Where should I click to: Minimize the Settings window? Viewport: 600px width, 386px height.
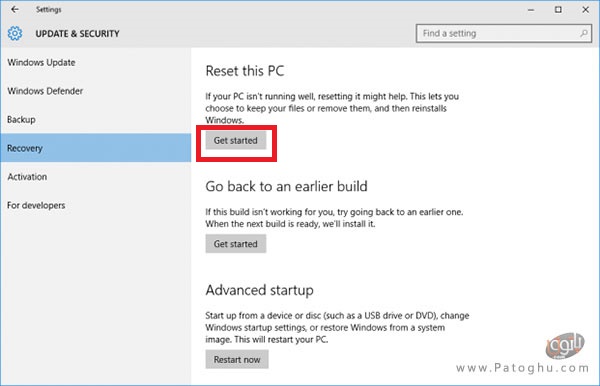coord(531,10)
